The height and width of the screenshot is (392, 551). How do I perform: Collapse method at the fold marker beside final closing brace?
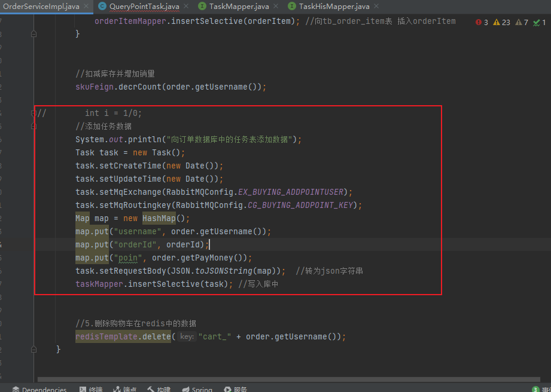coord(34,350)
